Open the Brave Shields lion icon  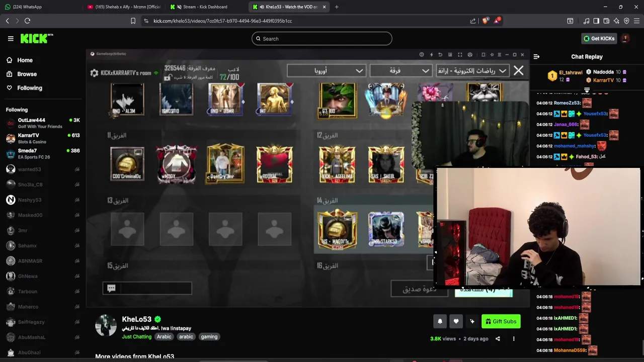pyautogui.click(x=486, y=21)
